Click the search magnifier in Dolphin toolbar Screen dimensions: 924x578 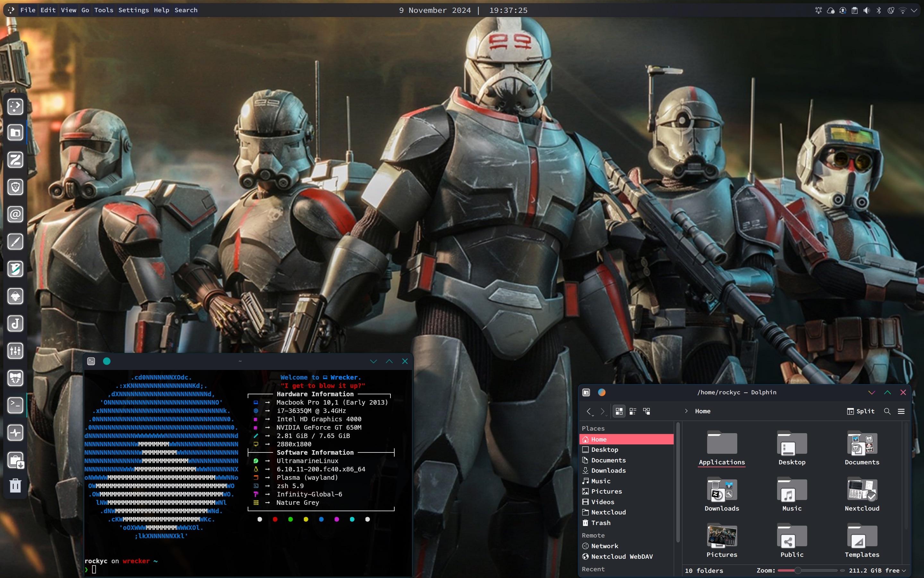tap(887, 411)
